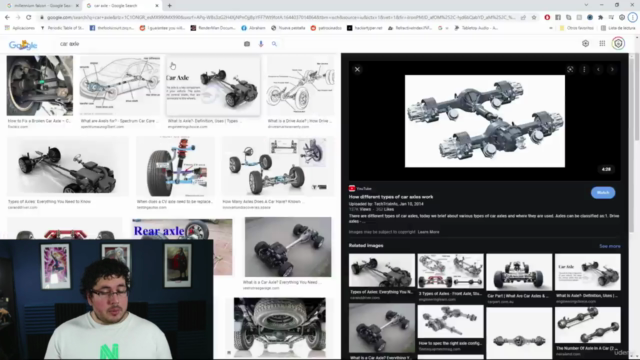This screenshot has width=640, height=360.
Task: Go to the previous image in preview
Action: click(x=598, y=69)
